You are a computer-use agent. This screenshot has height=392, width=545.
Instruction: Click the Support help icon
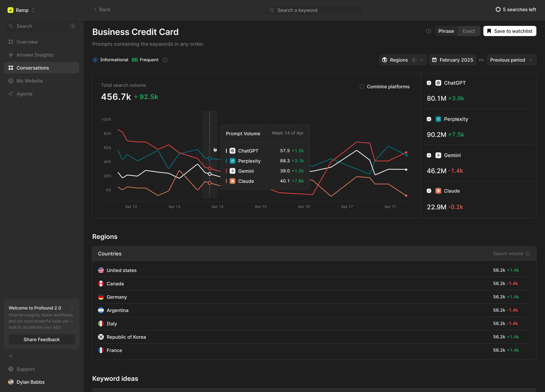click(11, 369)
